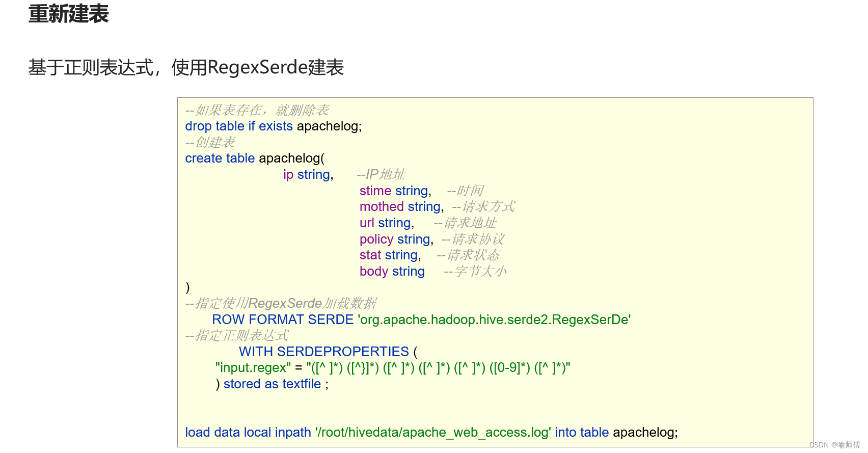
Task: Click the path '/root/hivedata/apache_web_access.log'
Action: [433, 433]
